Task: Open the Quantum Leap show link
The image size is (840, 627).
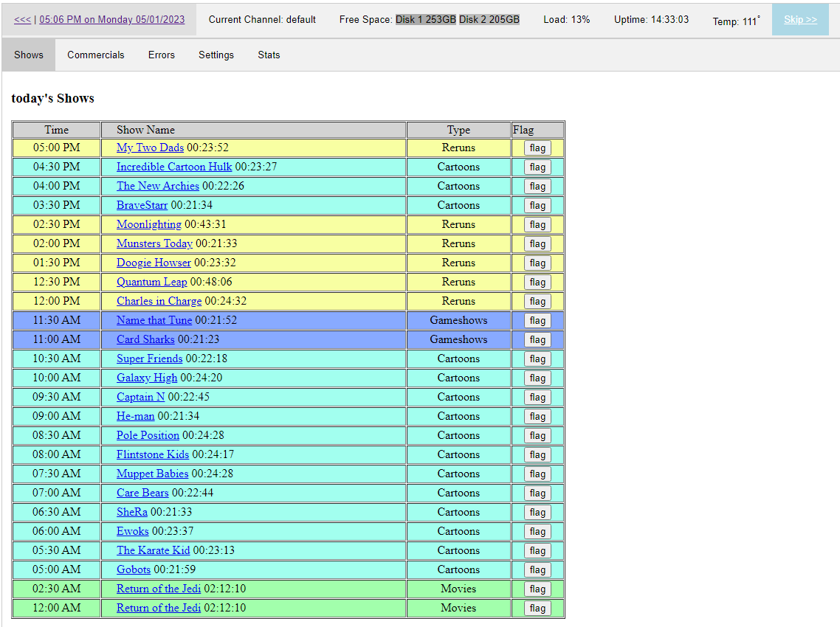Action: [151, 282]
